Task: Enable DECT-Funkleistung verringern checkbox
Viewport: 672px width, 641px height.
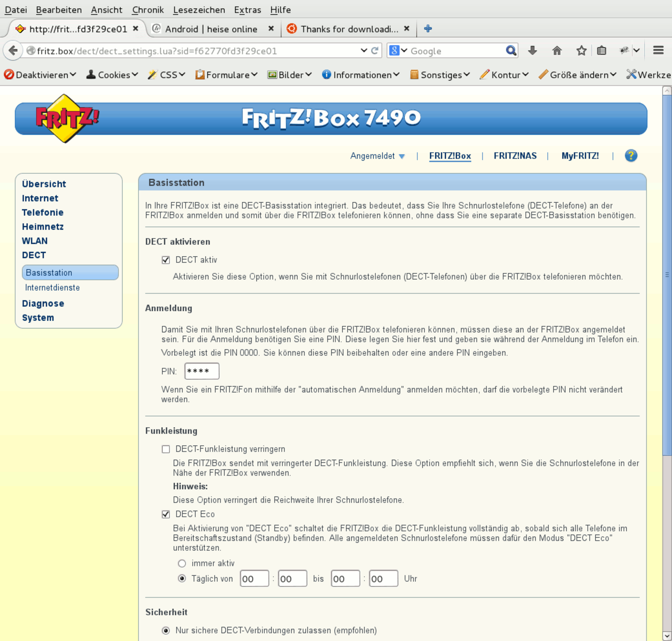Action: pyautogui.click(x=166, y=449)
